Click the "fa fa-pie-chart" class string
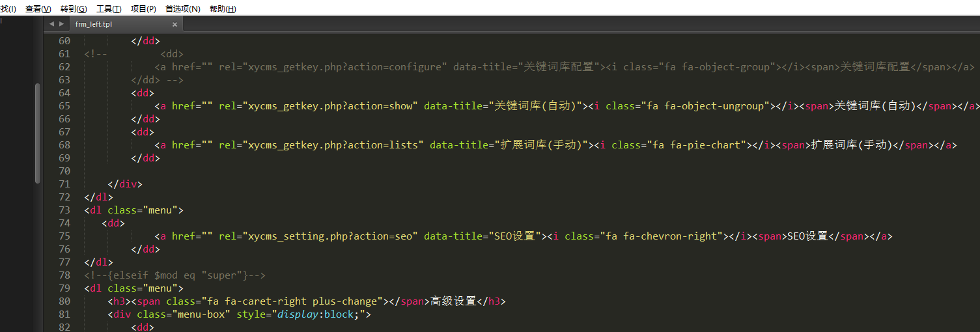Viewport: 980px width, 332px height. [x=698, y=145]
